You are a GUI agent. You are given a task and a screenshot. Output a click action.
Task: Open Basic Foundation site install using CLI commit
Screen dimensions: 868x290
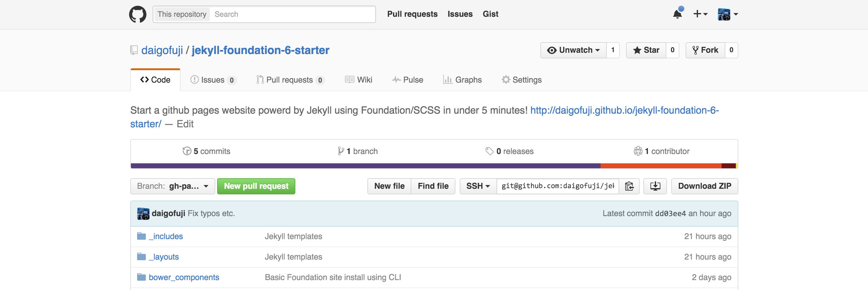click(x=333, y=278)
